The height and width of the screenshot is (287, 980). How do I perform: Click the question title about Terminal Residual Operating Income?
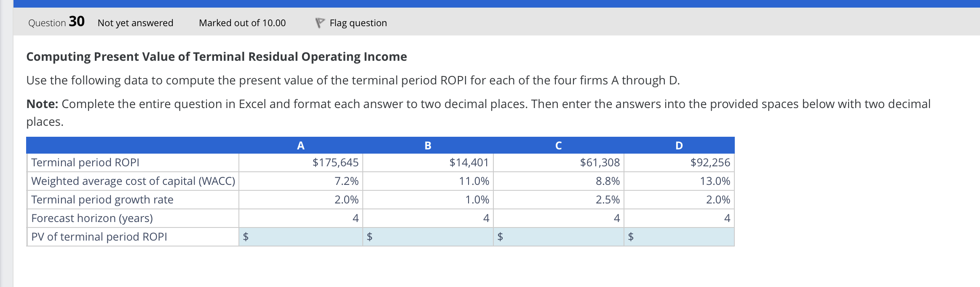coord(217,57)
